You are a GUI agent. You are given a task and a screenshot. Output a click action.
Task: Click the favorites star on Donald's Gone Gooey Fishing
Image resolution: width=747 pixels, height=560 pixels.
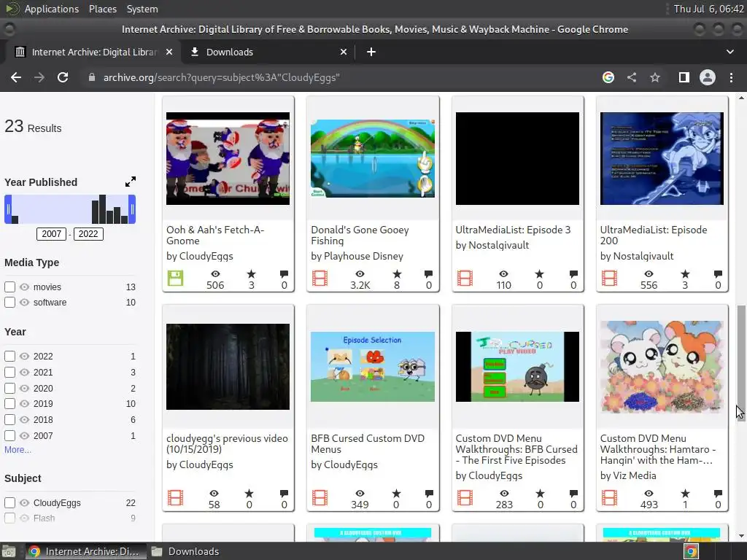(397, 274)
